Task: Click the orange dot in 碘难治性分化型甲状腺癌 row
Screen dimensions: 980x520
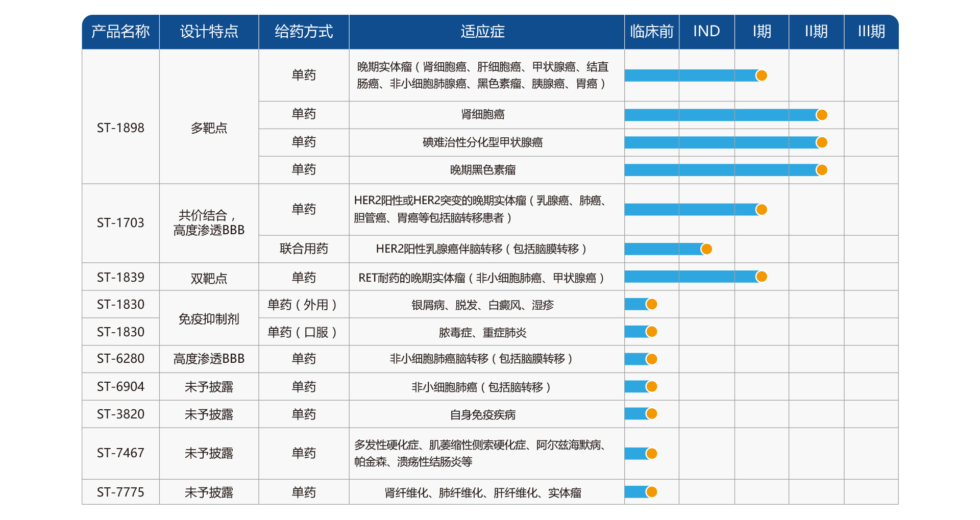Action: pyautogui.click(x=821, y=142)
